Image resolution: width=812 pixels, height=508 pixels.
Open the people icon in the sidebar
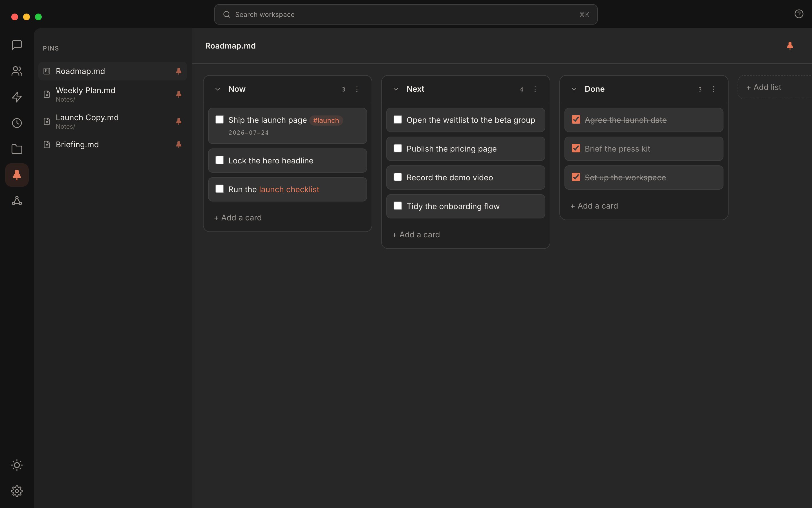tap(17, 71)
